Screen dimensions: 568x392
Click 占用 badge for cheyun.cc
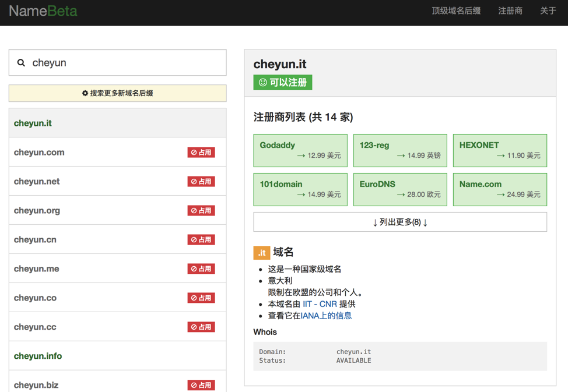tap(201, 327)
